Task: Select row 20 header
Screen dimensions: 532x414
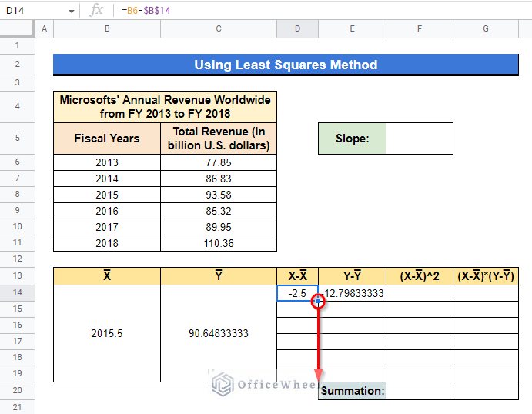Action: (x=17, y=391)
